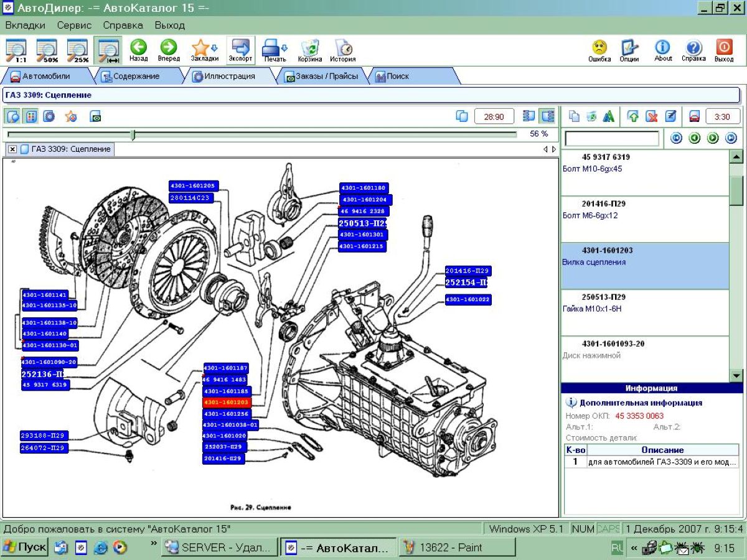Select part Болт М6-6gх12 in list
Viewport: 747px width, 560px height.
pos(645,220)
